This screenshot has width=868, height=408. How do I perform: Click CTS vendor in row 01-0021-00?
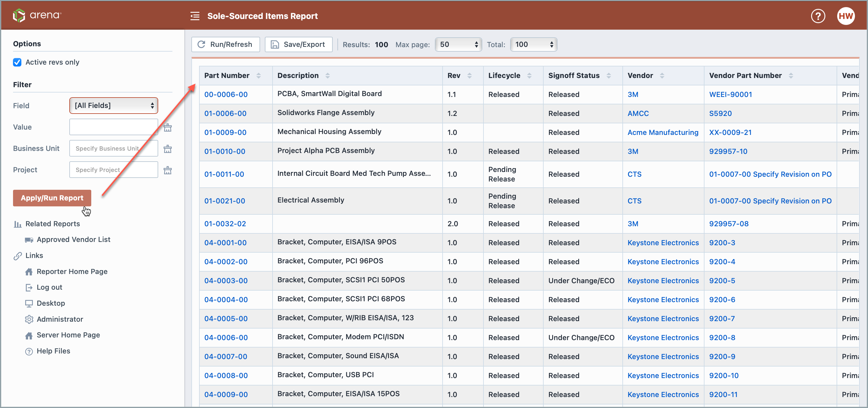[x=634, y=201]
